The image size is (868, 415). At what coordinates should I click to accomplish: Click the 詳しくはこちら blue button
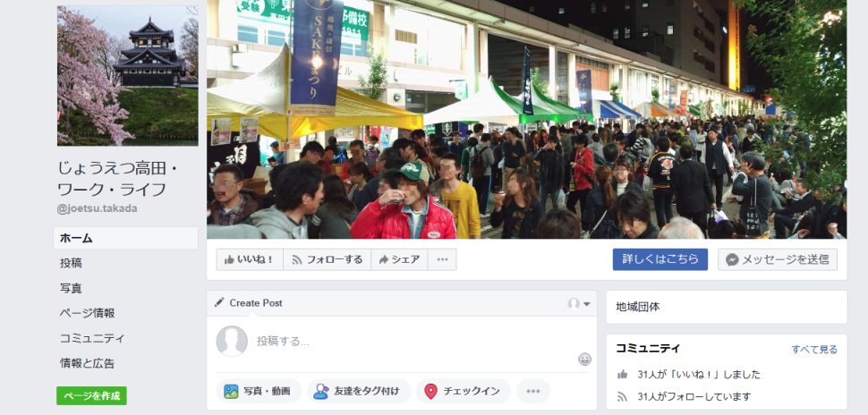pyautogui.click(x=660, y=259)
